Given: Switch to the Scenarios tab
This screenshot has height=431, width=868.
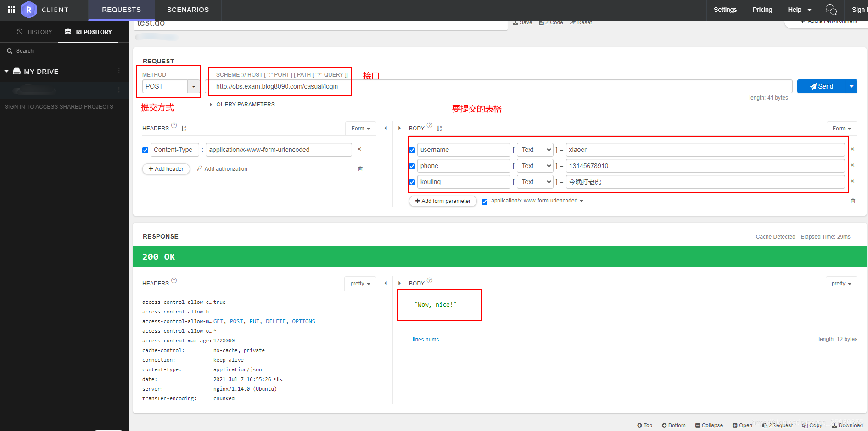Looking at the screenshot, I should click(x=188, y=10).
